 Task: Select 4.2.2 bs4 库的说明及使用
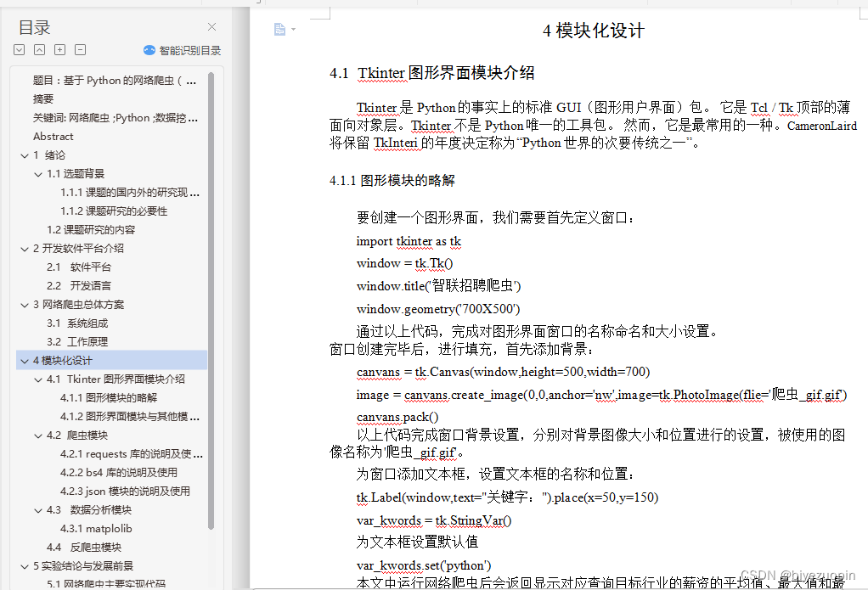[119, 473]
